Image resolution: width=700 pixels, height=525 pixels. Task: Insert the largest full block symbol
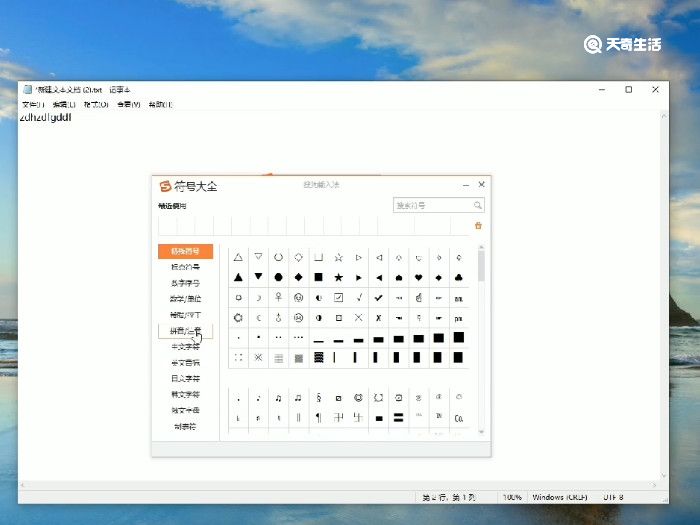pyautogui.click(x=458, y=338)
